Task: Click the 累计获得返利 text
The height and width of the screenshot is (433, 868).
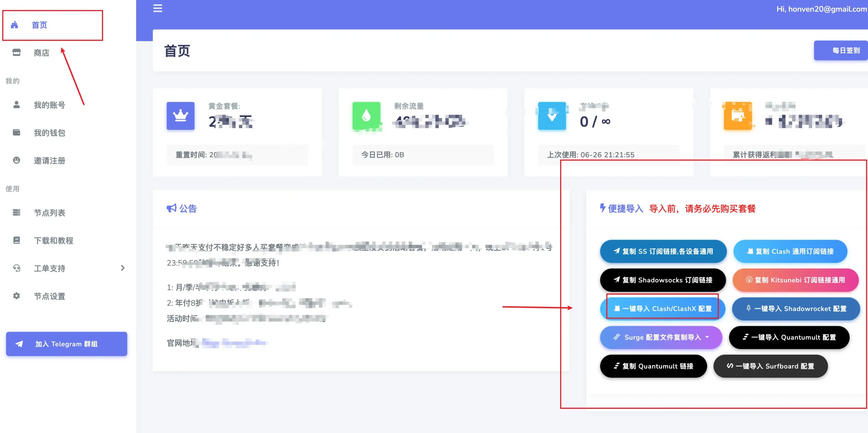Action: pyautogui.click(x=783, y=155)
